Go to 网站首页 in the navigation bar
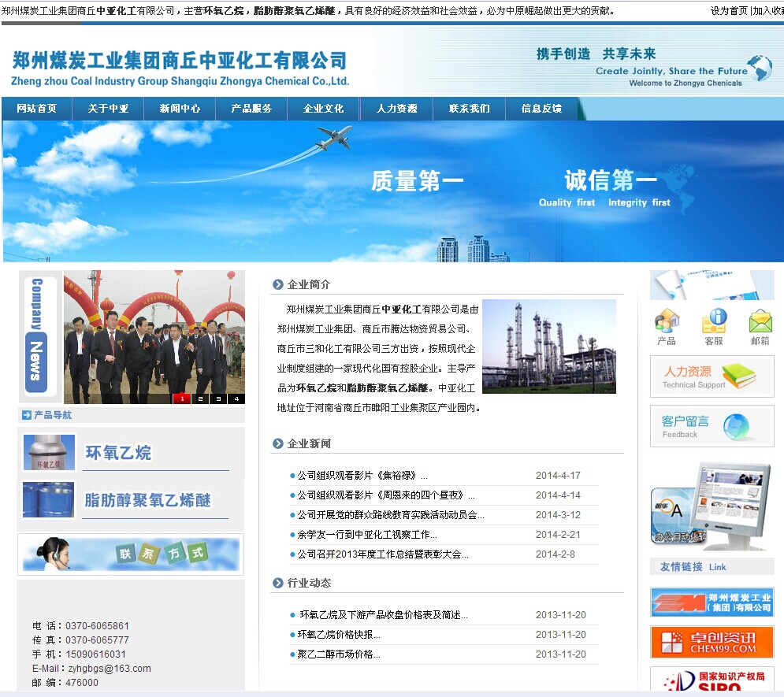784x697 pixels. (x=36, y=109)
